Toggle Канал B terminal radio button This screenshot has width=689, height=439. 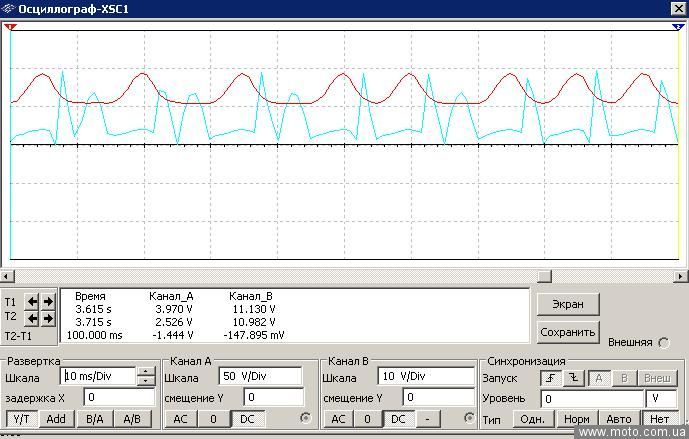[x=468, y=418]
